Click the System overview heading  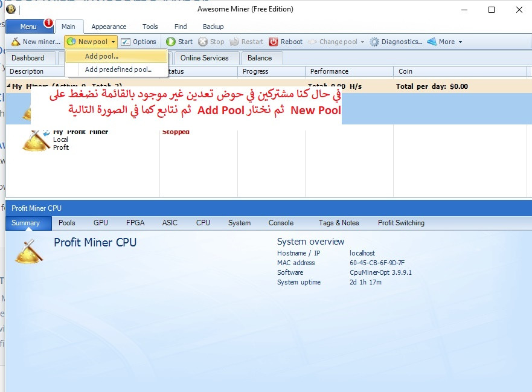(310, 242)
